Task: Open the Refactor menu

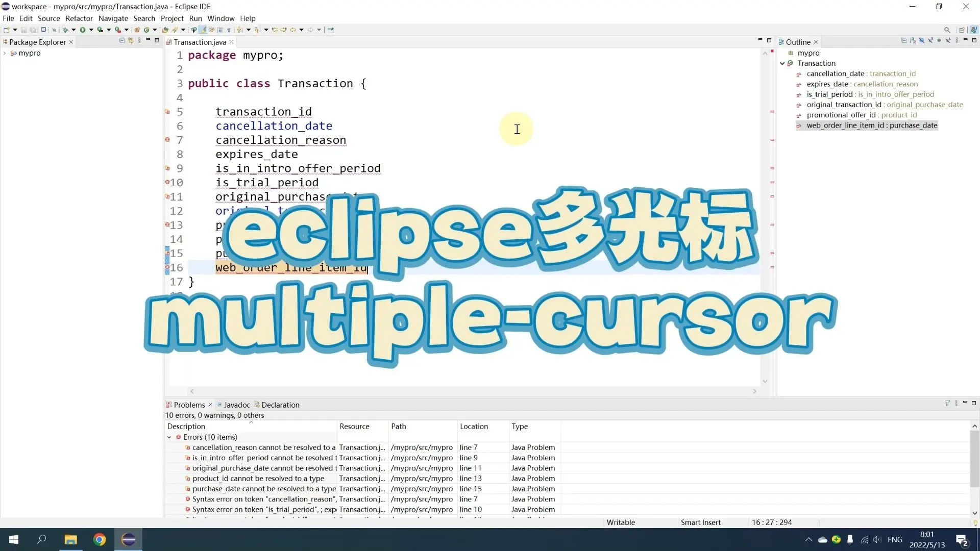Action: pos(79,18)
